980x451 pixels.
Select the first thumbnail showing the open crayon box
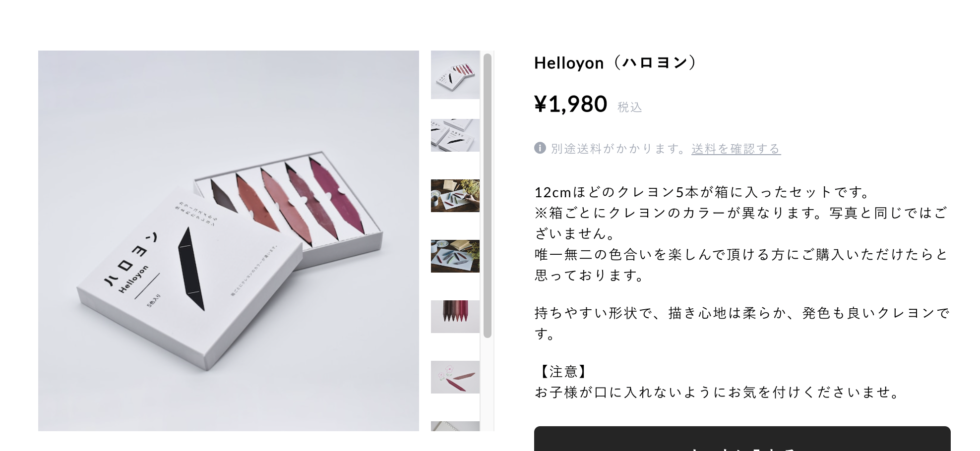click(x=455, y=75)
